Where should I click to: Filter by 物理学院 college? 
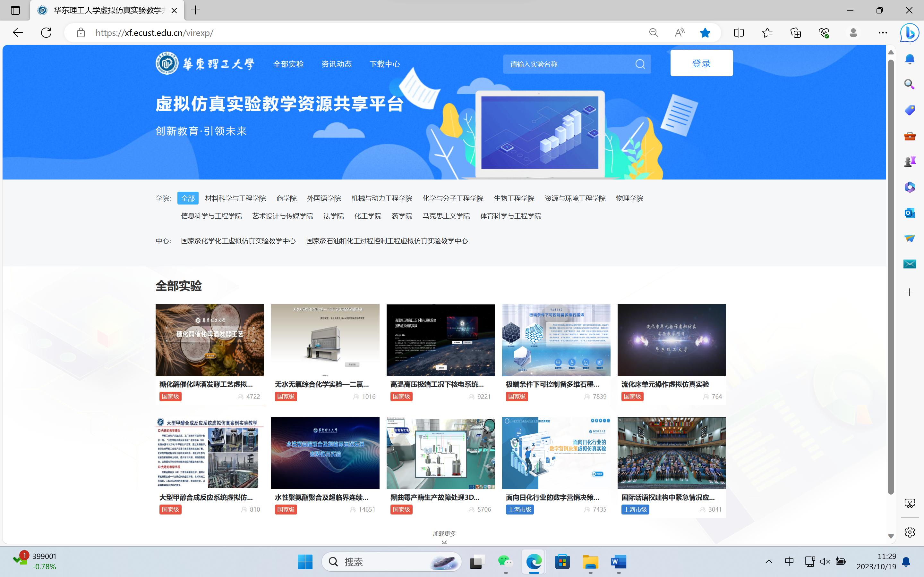[x=629, y=198]
